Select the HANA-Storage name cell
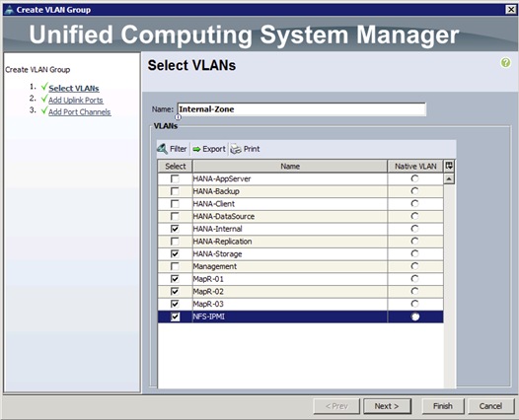Screen dimensions: 519x420 pyautogui.click(x=290, y=254)
